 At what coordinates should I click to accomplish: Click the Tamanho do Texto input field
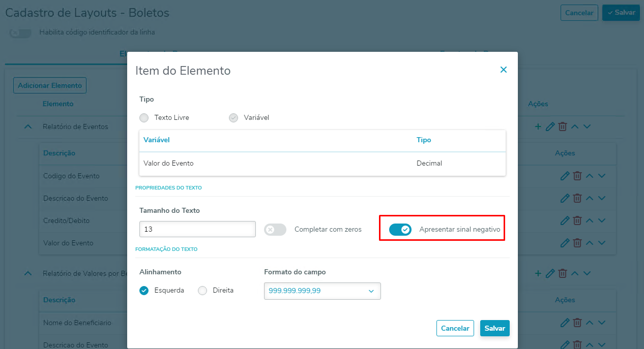coord(197,229)
